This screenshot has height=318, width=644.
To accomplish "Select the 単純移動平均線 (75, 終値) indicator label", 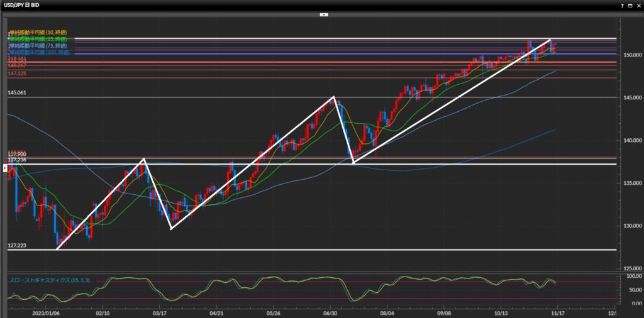I will [38, 46].
